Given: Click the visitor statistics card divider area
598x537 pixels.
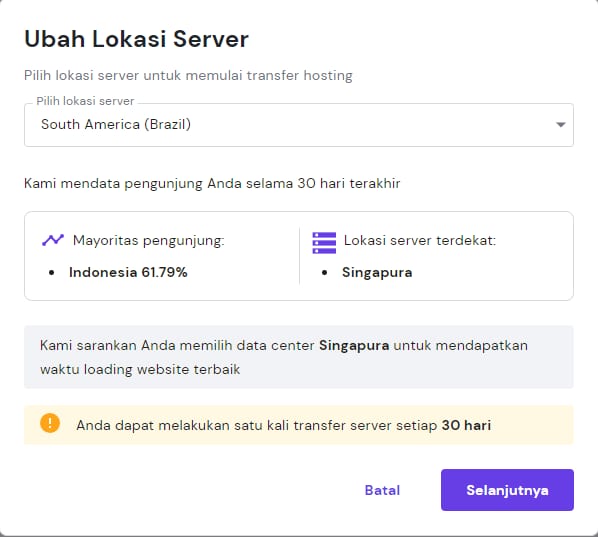Looking at the screenshot, I should [299, 256].
